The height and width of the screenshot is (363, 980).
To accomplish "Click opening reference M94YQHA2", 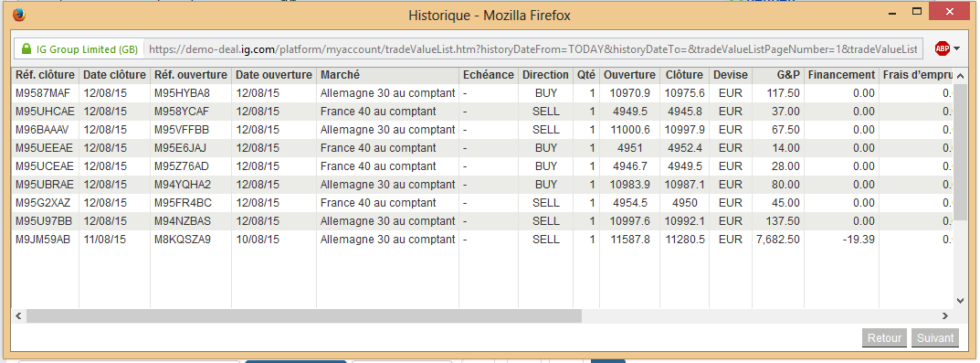I will pos(183,185).
